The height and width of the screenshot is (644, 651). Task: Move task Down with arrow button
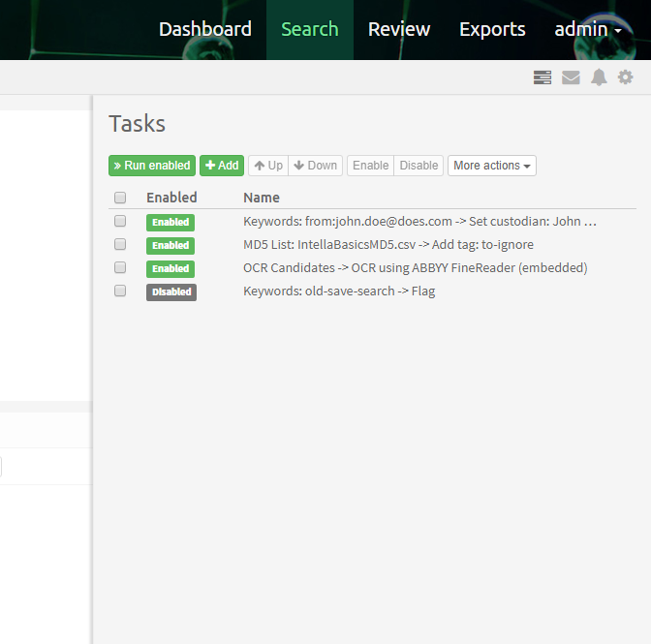pyautogui.click(x=316, y=166)
